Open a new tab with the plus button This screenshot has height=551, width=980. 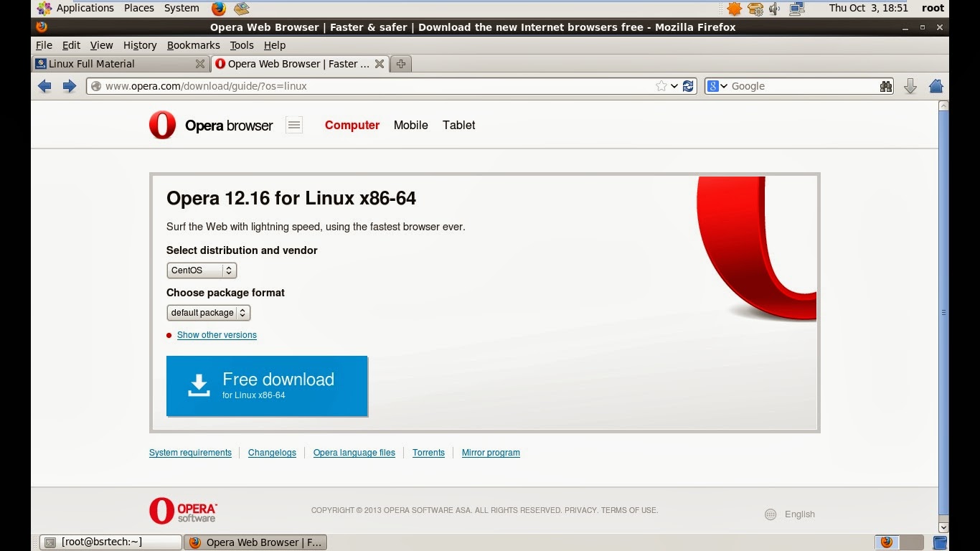click(x=401, y=64)
